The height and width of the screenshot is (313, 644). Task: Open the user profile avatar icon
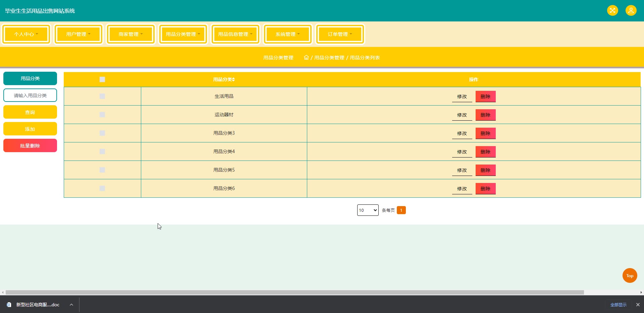coord(631,10)
